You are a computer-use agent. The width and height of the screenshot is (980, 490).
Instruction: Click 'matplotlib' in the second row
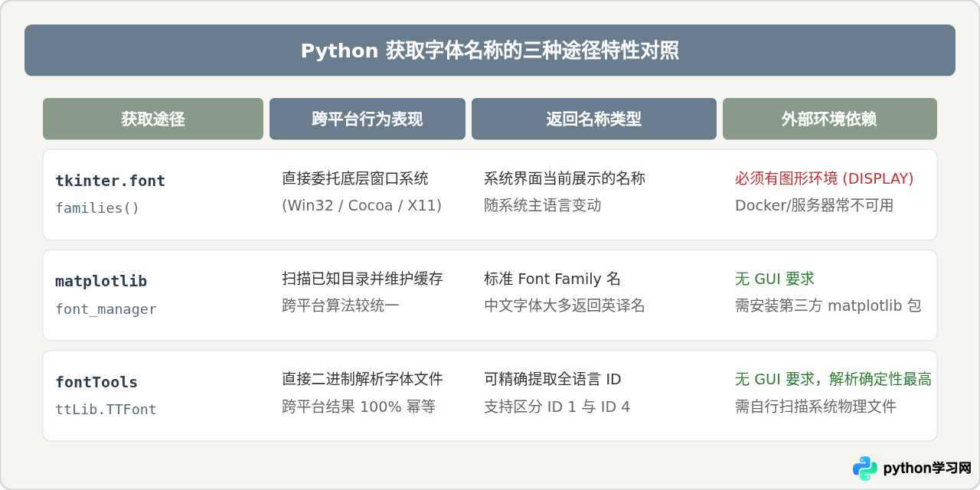tap(101, 281)
